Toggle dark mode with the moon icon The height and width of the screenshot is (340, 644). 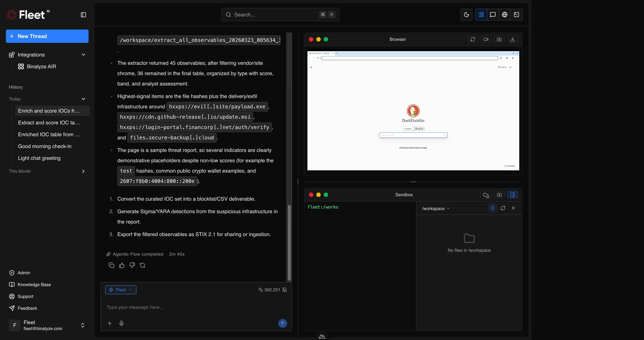(466, 15)
